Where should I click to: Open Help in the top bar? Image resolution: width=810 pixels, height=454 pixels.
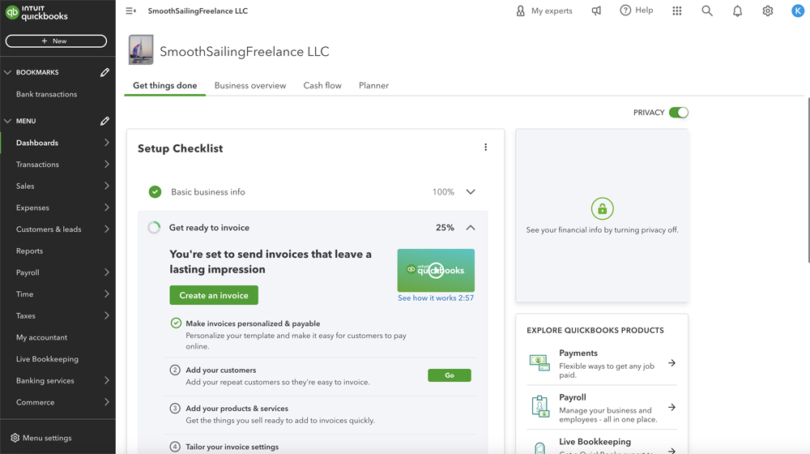(636, 10)
